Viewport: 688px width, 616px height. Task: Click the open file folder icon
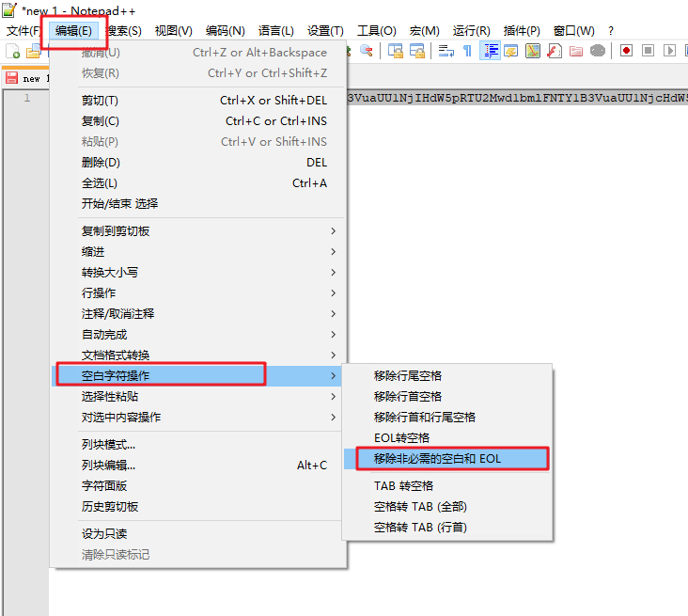33,52
